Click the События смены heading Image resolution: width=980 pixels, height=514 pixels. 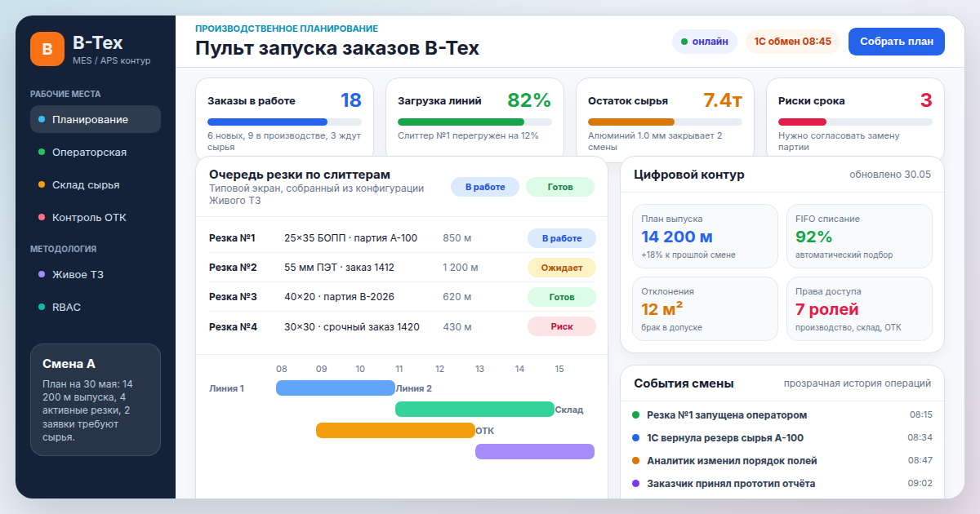point(684,383)
